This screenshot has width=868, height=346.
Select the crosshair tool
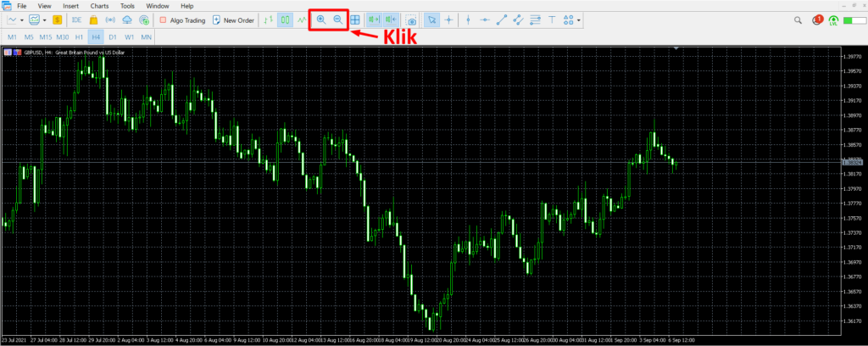(x=448, y=20)
